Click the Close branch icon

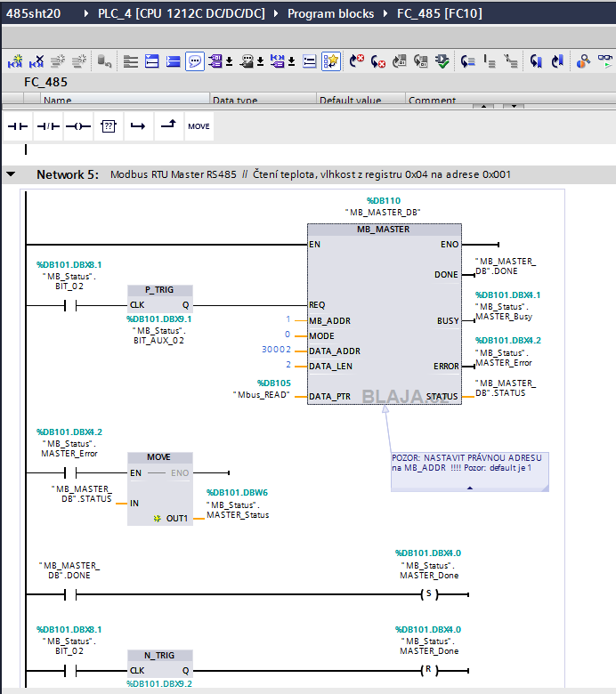[x=169, y=126]
